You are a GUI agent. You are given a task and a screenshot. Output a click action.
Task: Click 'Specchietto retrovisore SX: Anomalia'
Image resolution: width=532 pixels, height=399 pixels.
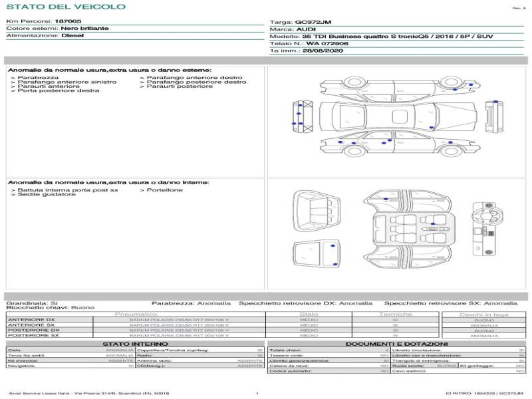451,303
